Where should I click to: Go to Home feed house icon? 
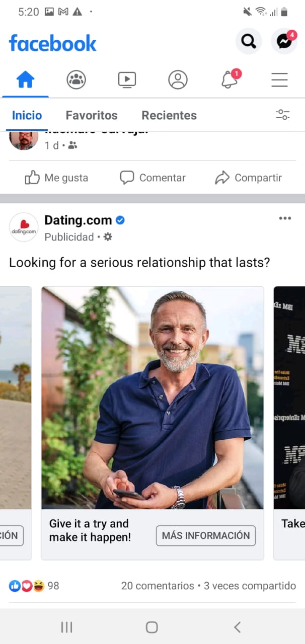(25, 79)
